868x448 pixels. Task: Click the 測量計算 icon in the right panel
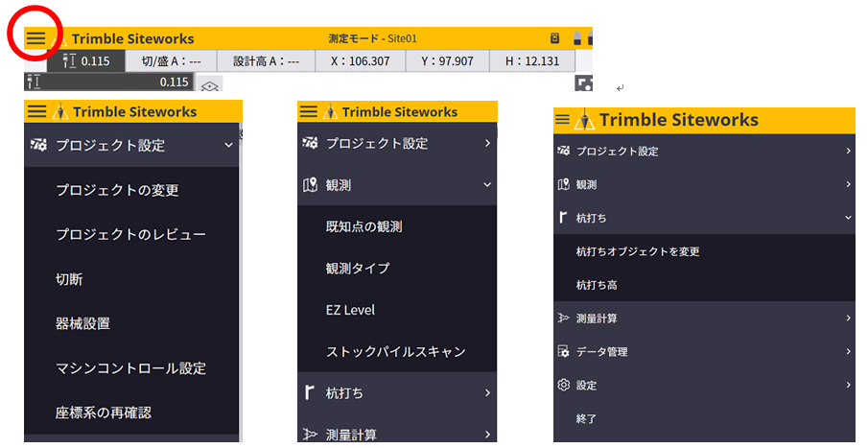click(x=563, y=318)
